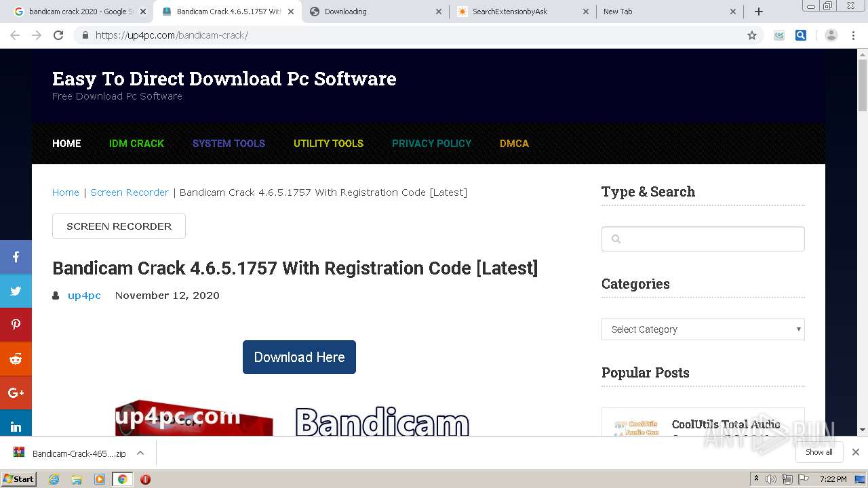868x488 pixels.
Task: Open UTILITY TOOLS menu item
Action: (328, 144)
